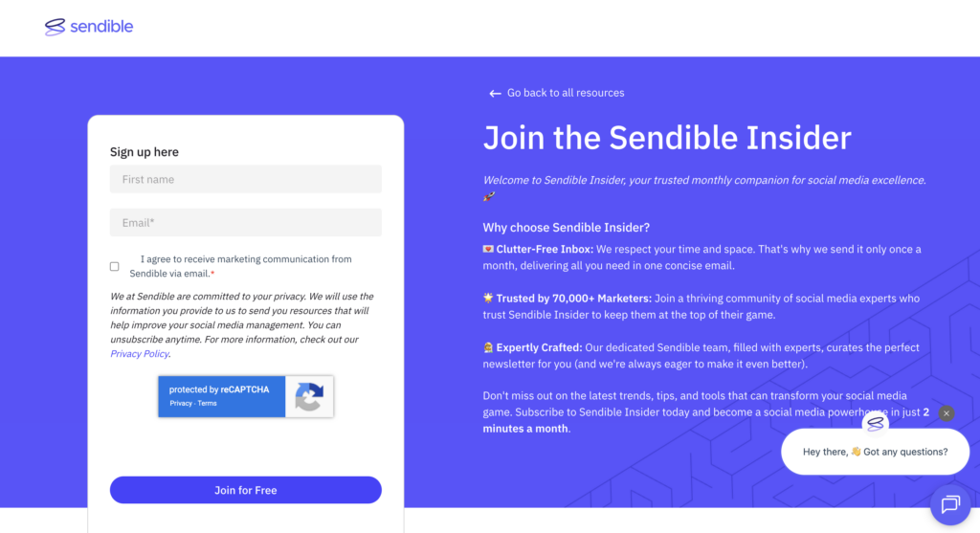This screenshot has height=533, width=980.
Task: Open the chat launcher icon
Action: click(x=949, y=504)
